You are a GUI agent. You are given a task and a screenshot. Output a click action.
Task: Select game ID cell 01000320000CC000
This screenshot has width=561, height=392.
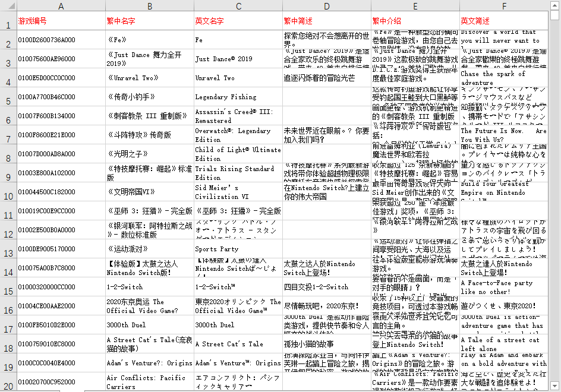click(x=61, y=287)
